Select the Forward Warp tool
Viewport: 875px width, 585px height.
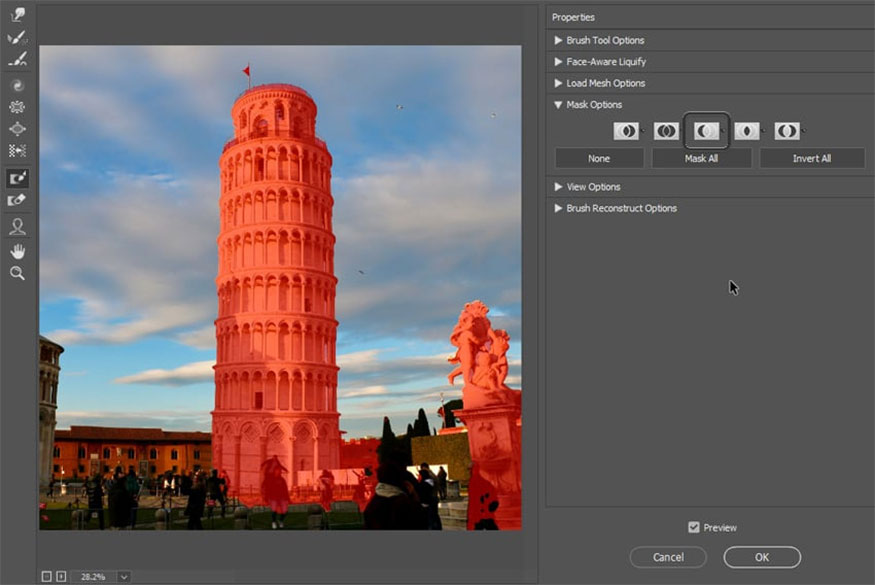tap(17, 15)
